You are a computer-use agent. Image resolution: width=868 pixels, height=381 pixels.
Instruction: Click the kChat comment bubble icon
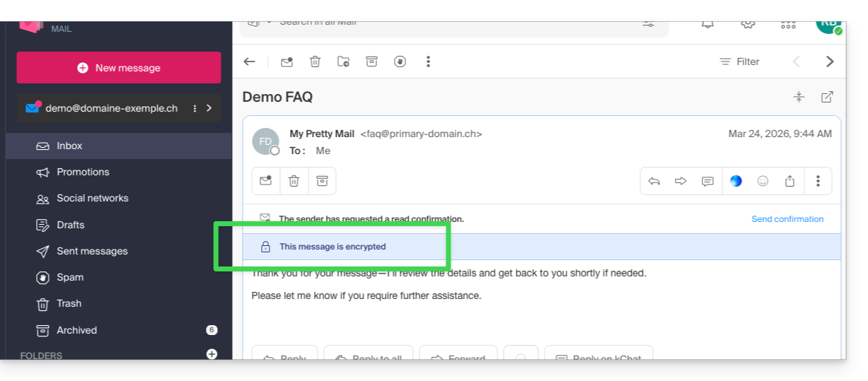(707, 181)
